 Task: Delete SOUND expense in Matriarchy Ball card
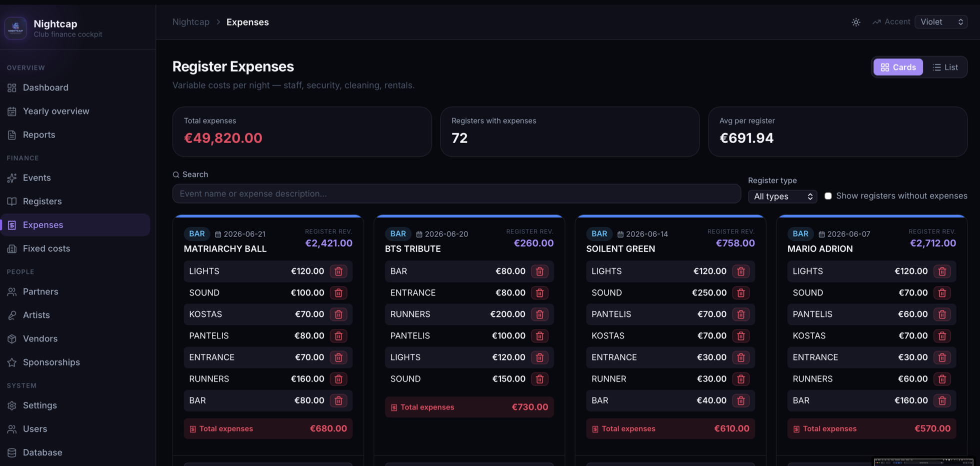[338, 293]
